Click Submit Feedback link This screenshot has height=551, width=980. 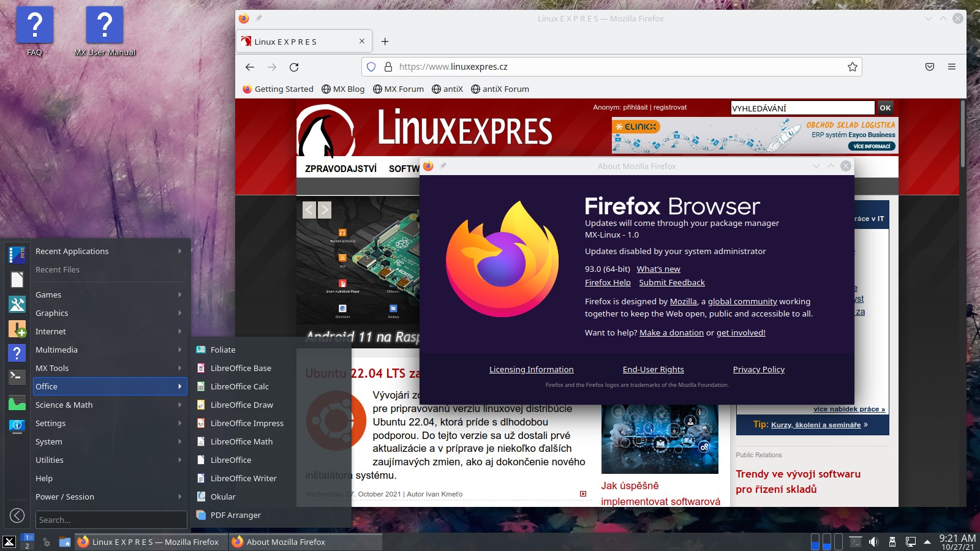672,282
